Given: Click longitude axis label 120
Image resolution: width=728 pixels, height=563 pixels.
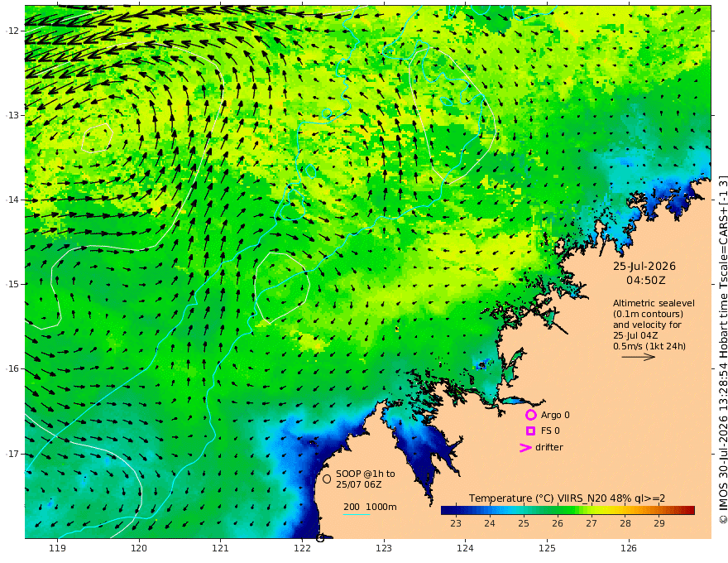Looking at the screenshot, I should [x=139, y=549].
